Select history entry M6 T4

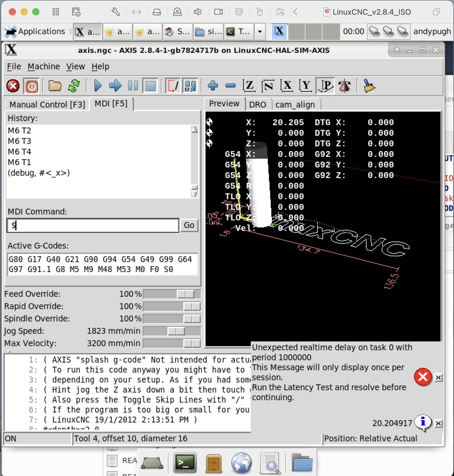(x=19, y=152)
